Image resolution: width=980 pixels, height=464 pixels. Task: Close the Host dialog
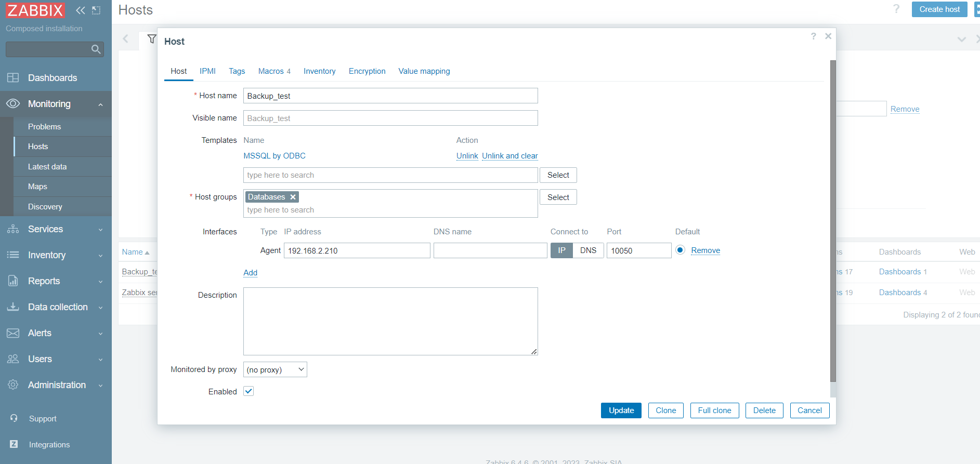(x=828, y=36)
